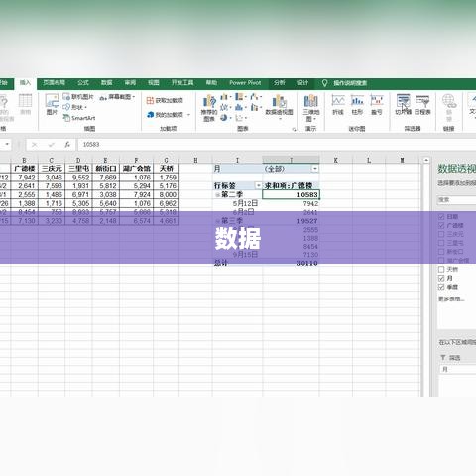Switch to the Power Pivot tab
This screenshot has height=476, width=476.
click(x=245, y=83)
